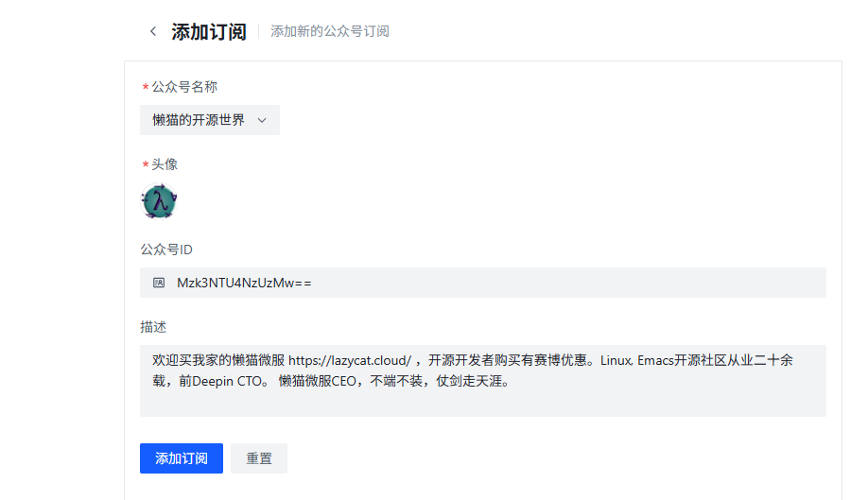Screen dimensions: 868x500
Task: Click the 公众号ID field label
Action: [166, 250]
